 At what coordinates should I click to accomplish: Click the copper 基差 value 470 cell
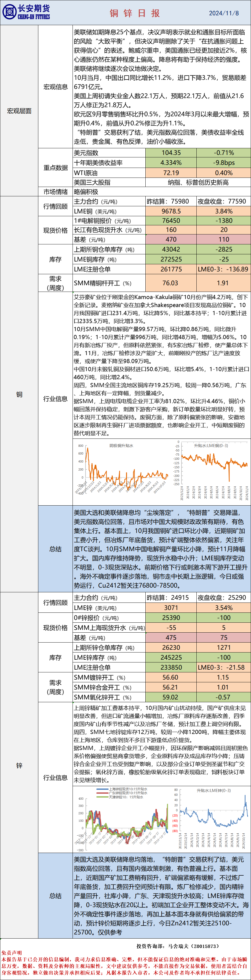pyautogui.click(x=171, y=239)
